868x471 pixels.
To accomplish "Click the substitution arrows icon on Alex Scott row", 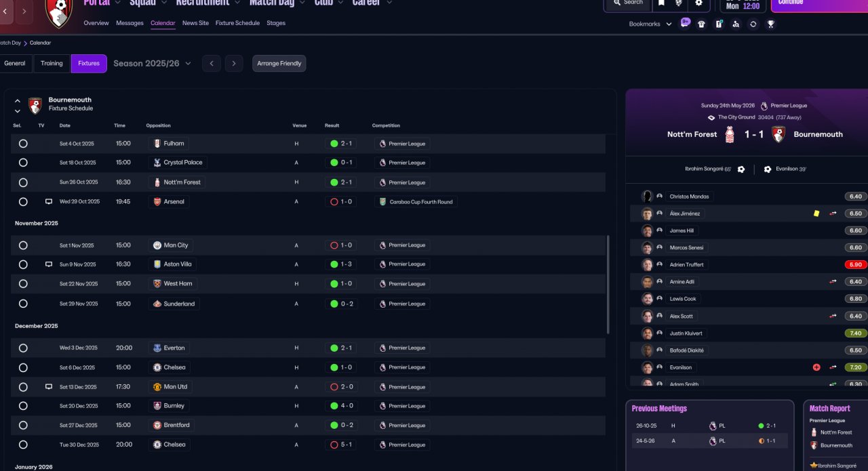I will coord(833,316).
